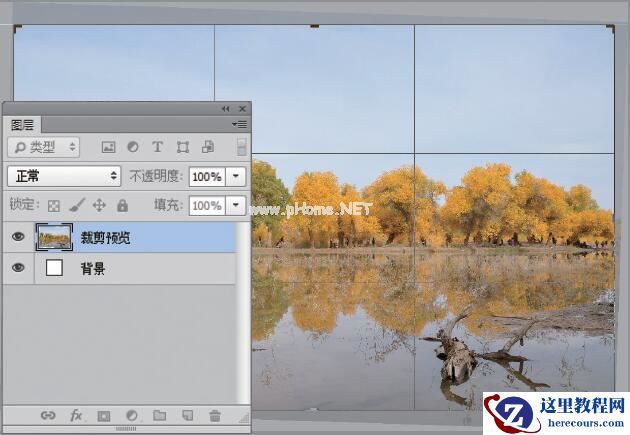This screenshot has height=435, width=630.
Task: Open the 正常 blend mode dropdown
Action: [64, 176]
